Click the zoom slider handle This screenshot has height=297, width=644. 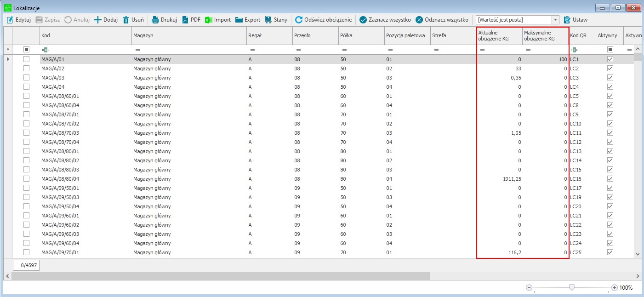pyautogui.click(x=571, y=287)
